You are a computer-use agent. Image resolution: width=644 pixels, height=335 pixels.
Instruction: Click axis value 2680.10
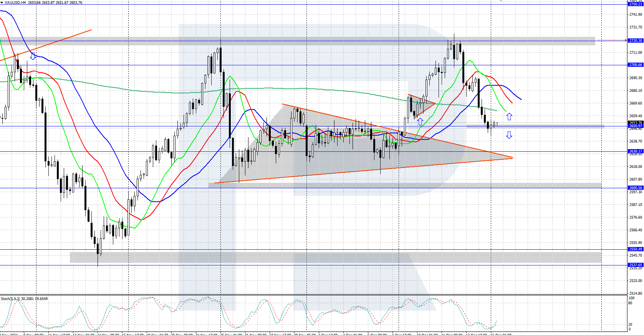(636, 91)
